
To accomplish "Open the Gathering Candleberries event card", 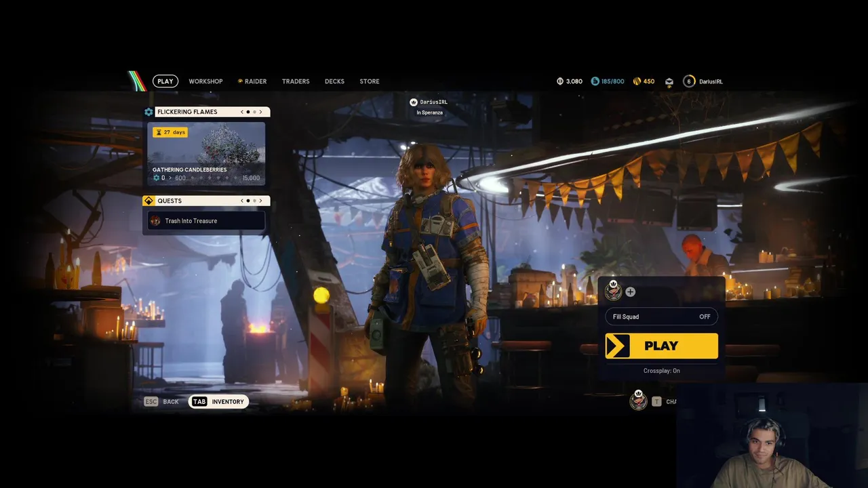I will [206, 153].
